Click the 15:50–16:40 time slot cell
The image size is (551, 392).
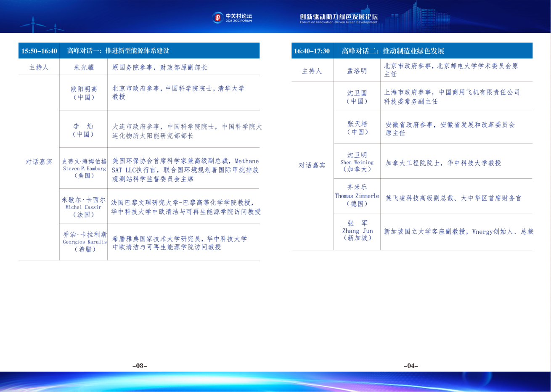click(x=39, y=51)
